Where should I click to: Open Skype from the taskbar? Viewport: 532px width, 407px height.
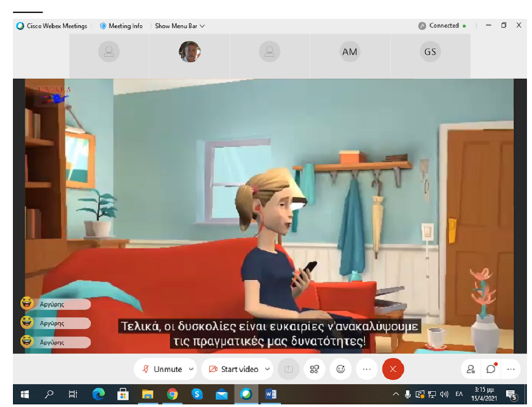197,394
